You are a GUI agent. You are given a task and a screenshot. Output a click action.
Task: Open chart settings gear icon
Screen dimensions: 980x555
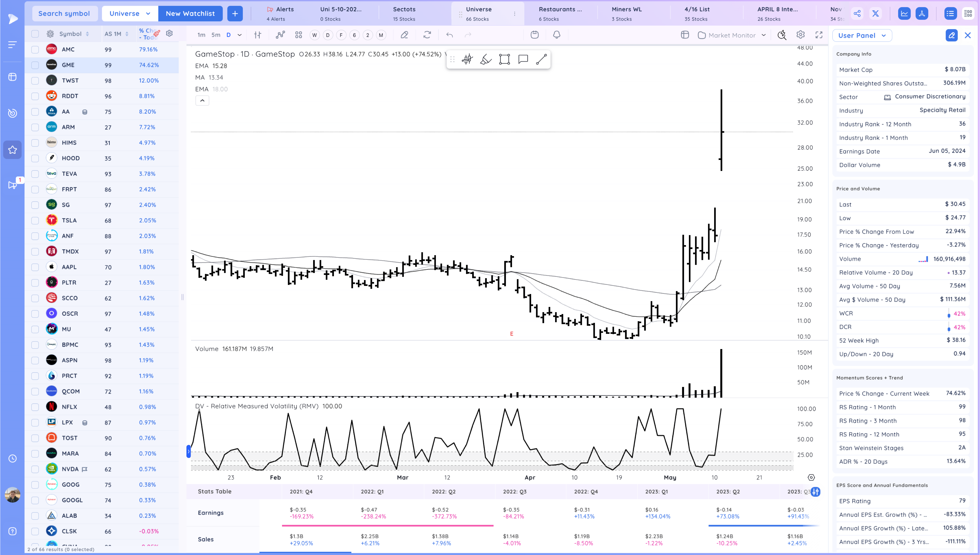coord(800,35)
